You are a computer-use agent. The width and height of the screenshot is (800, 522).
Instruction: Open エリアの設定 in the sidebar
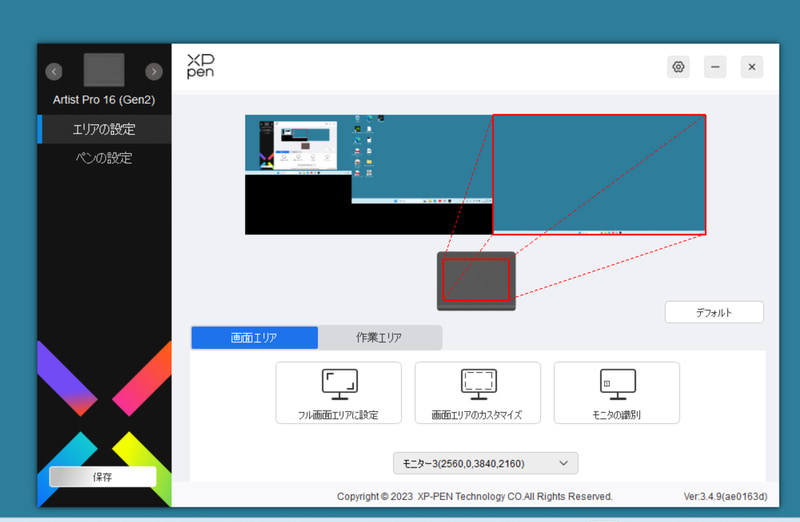104,129
